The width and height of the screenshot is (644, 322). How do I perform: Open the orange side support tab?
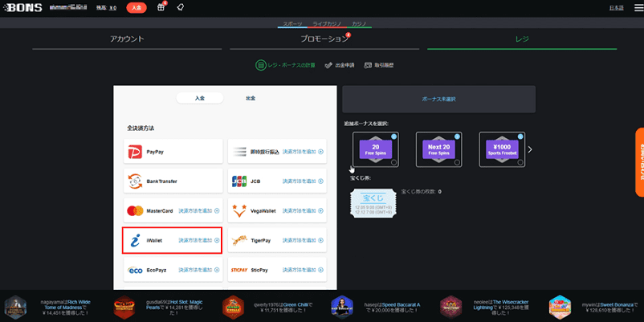click(639, 162)
